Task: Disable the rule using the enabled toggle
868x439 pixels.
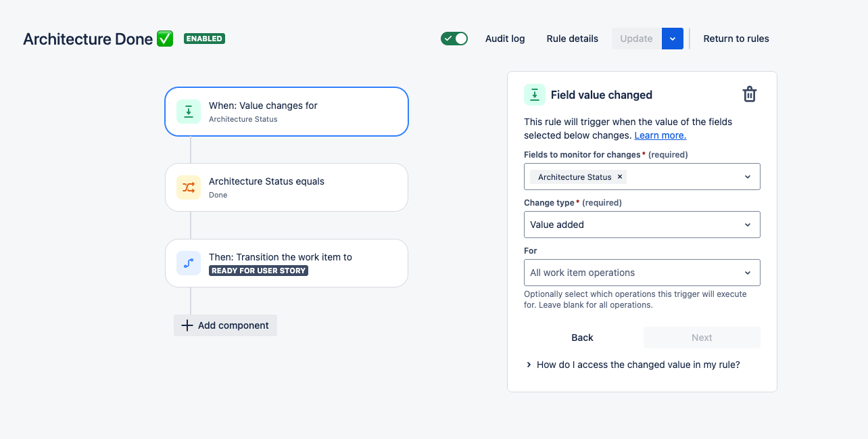Action: coord(454,39)
